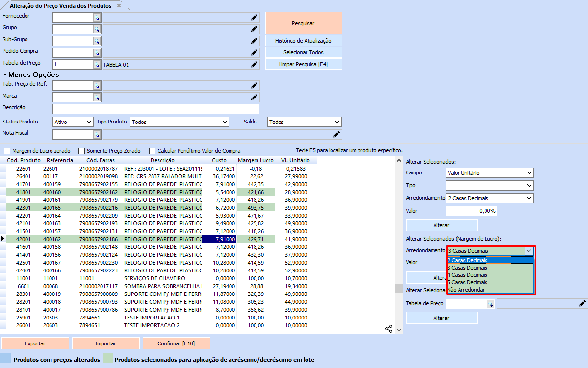This screenshot has width=588, height=368.
Task: Open the lower-right Tabela de Preço lookup icon
Action: pos(490,304)
